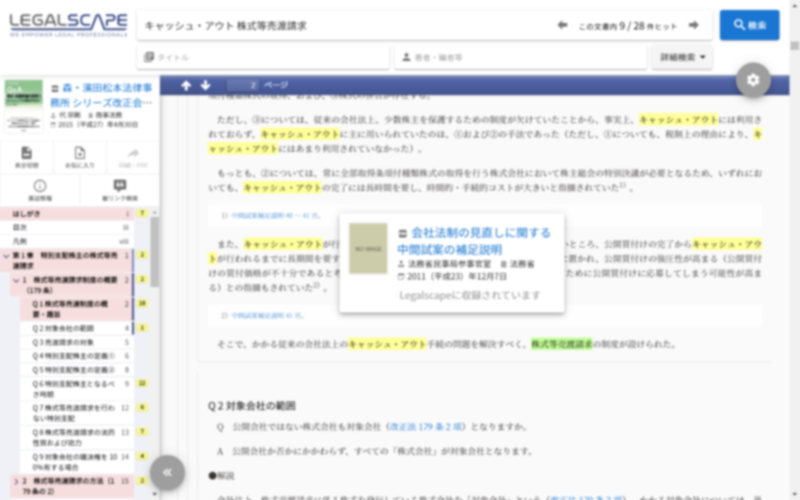The width and height of the screenshot is (800, 500).
Task: Collapse the 第1章 chapter chevron
Action: [x=6, y=255]
